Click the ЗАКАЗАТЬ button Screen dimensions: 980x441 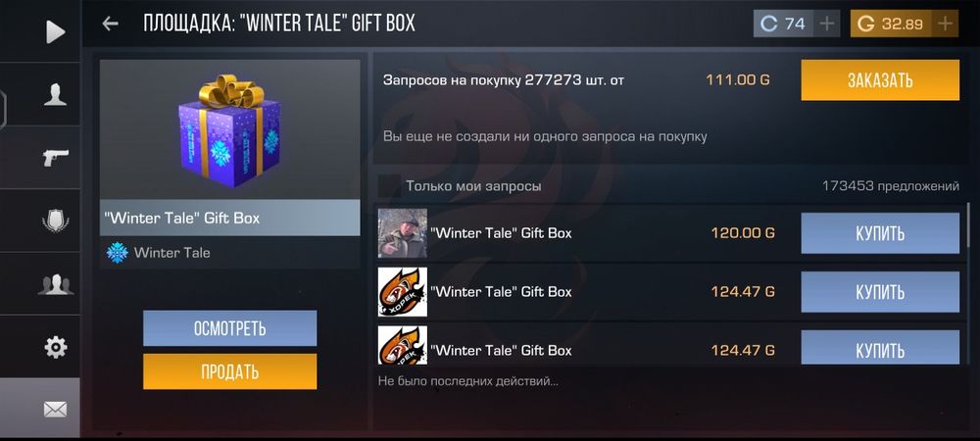[x=880, y=80]
